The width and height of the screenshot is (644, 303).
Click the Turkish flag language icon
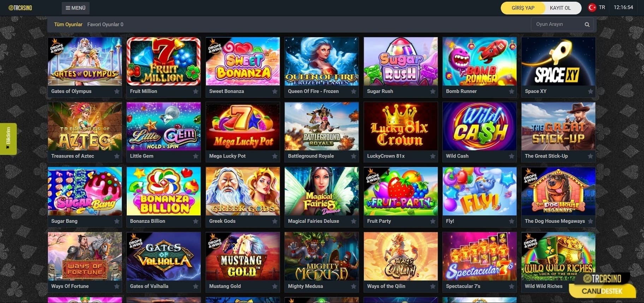(592, 7)
